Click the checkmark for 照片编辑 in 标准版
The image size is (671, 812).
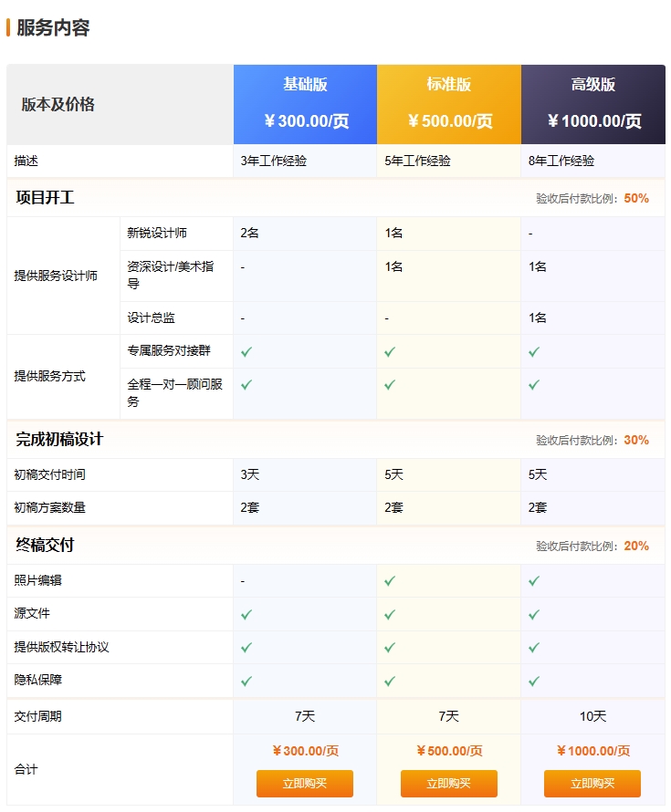coord(389,580)
